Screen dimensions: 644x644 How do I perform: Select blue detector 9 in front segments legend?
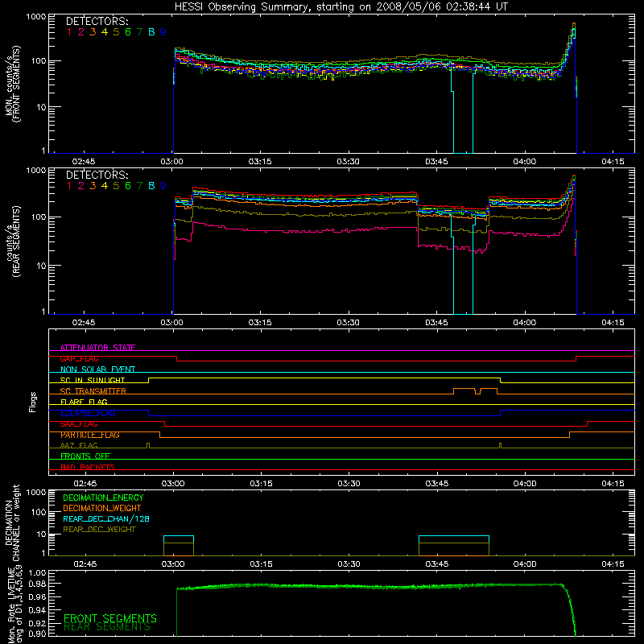[163, 32]
